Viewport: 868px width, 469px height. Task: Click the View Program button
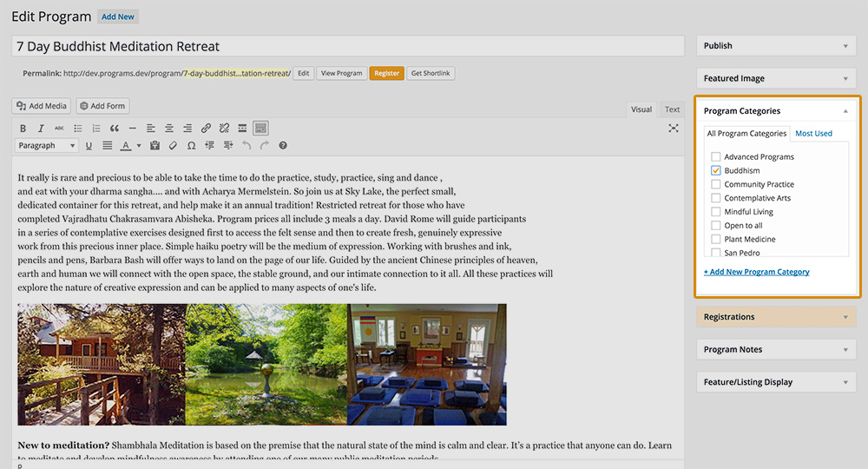341,73
